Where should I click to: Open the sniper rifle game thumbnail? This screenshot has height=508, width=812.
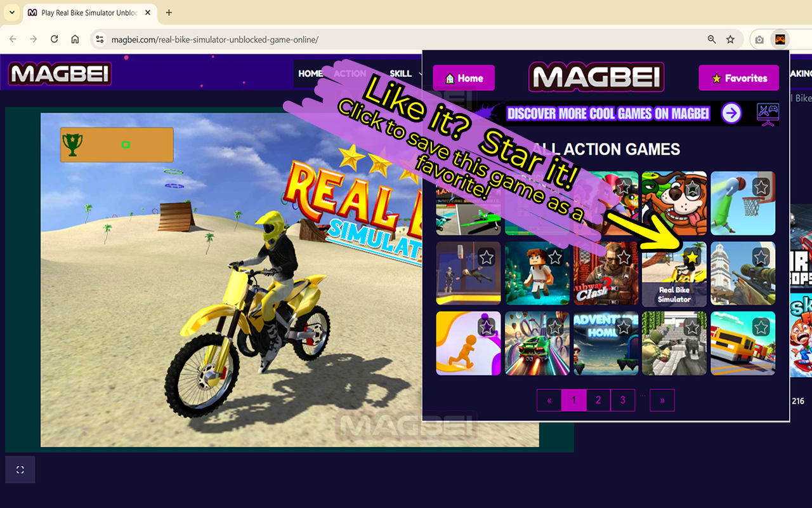743,274
